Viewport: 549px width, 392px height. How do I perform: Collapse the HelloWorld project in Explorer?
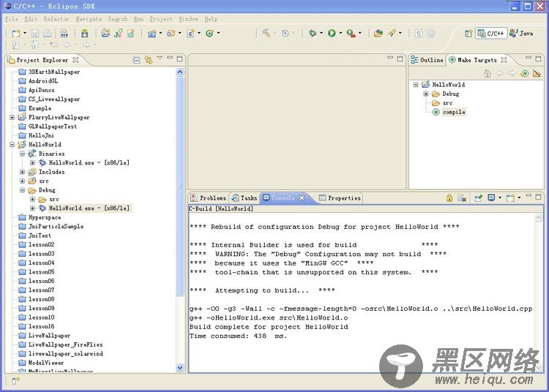(12, 144)
